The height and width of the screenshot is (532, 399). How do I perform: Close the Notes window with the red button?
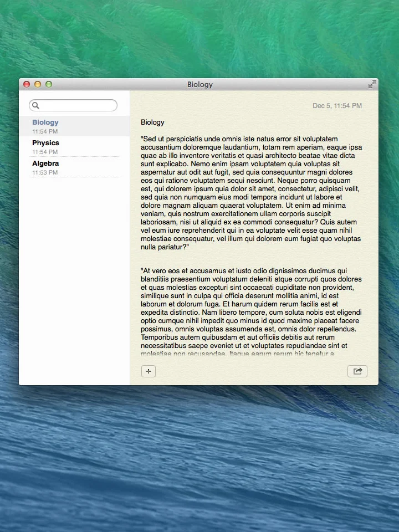click(27, 84)
